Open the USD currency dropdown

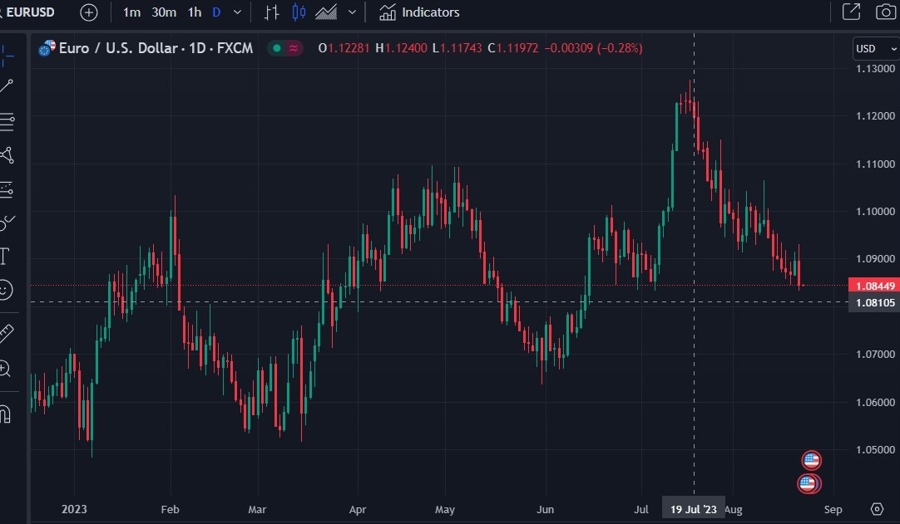click(x=876, y=49)
